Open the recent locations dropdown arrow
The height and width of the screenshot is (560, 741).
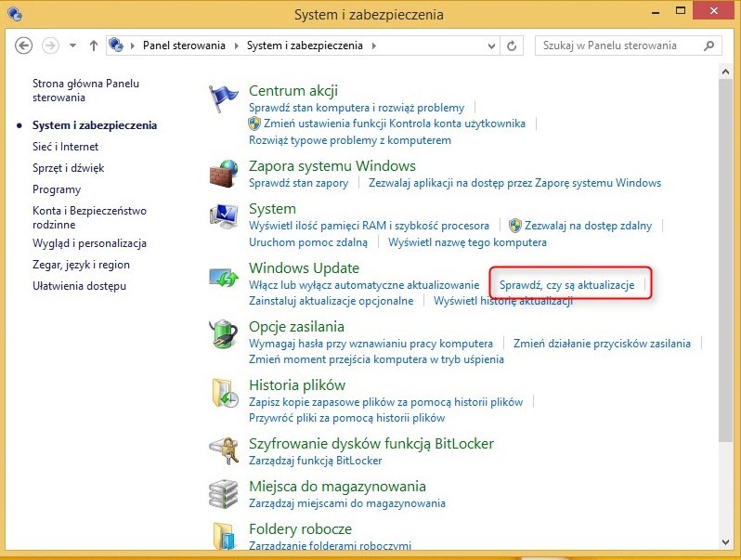tap(72, 46)
